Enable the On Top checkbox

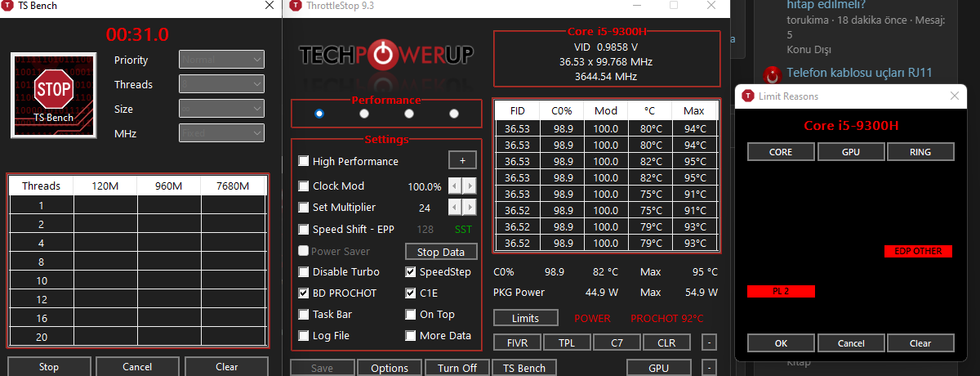411,315
